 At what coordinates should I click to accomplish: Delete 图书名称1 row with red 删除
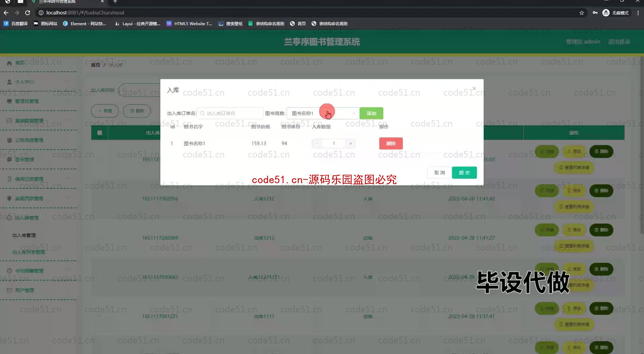click(391, 143)
